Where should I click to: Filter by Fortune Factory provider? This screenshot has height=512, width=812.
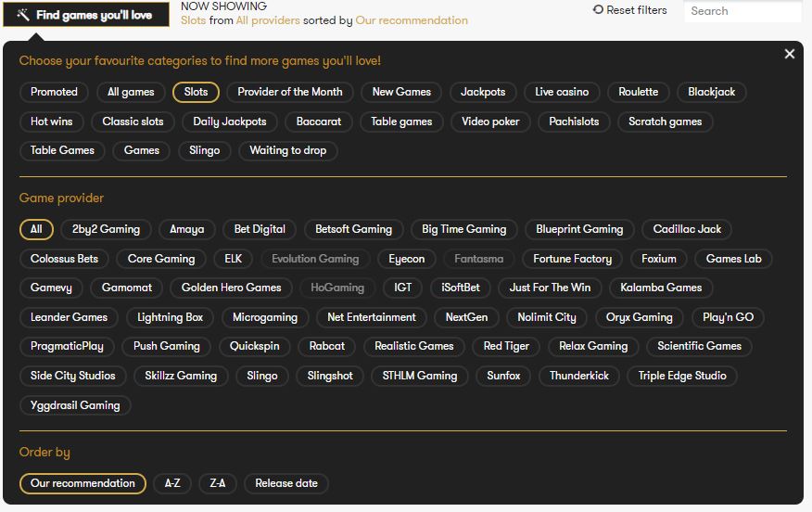pos(572,259)
